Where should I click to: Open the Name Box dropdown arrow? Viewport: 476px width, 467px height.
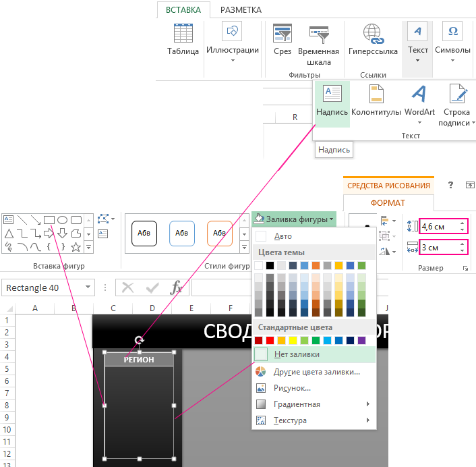[88, 288]
